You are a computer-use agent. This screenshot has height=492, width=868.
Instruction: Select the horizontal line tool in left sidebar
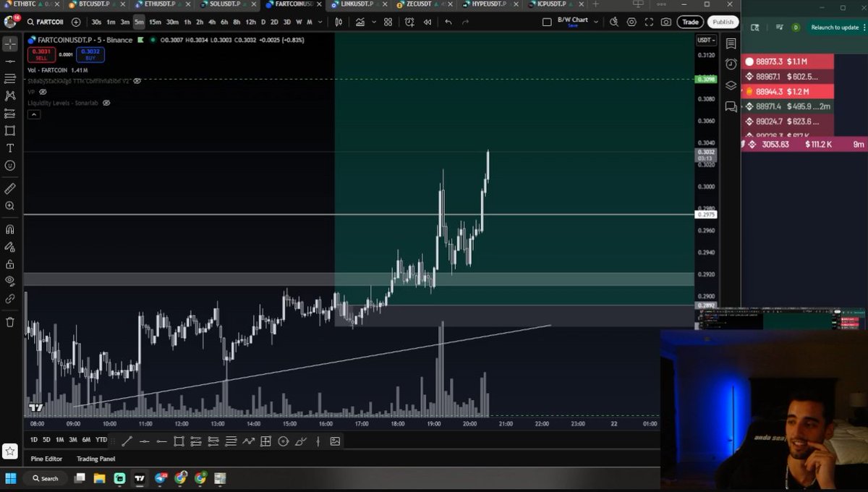pyautogui.click(x=10, y=61)
